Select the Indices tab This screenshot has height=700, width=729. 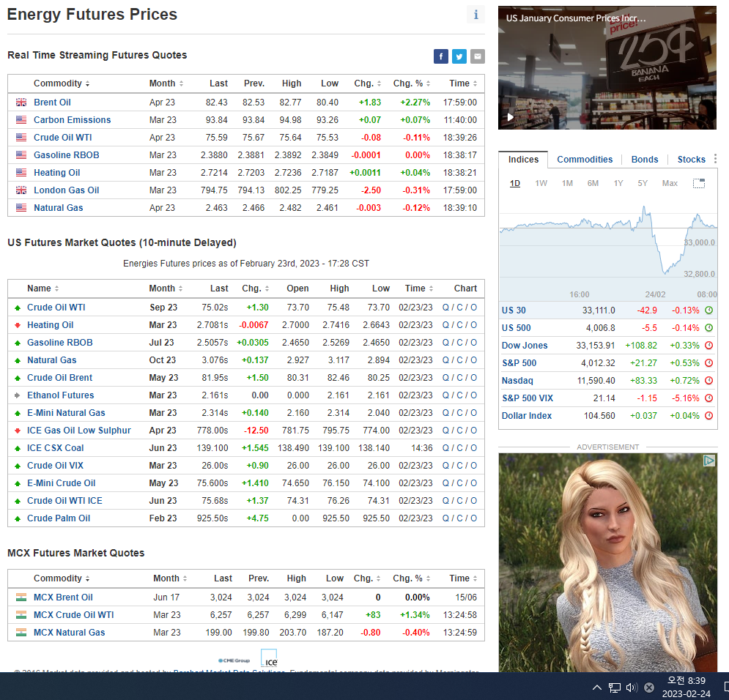click(523, 160)
